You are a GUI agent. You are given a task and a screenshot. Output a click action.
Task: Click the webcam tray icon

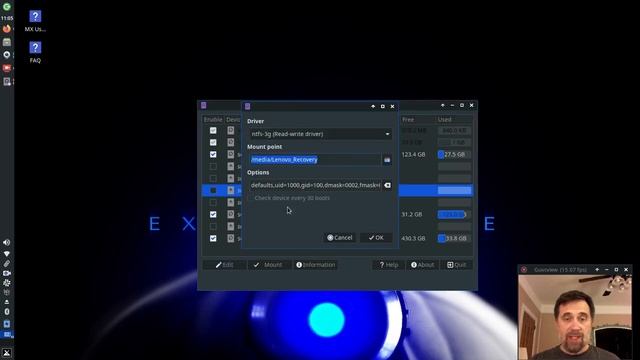click(x=7, y=273)
